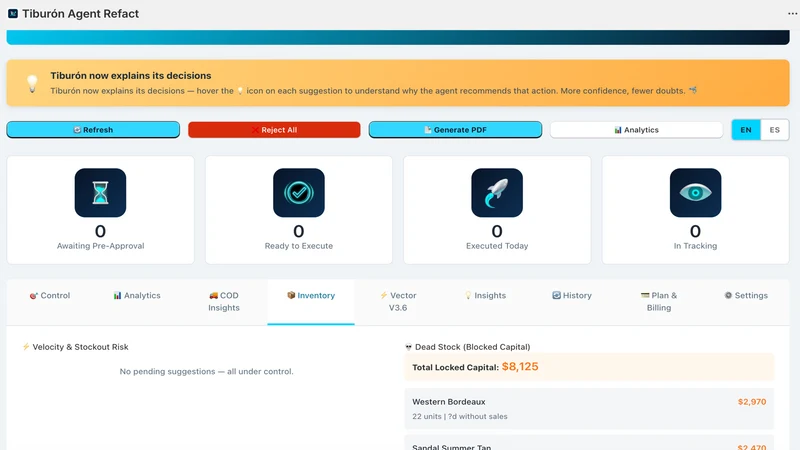Switch language to ES

774,130
